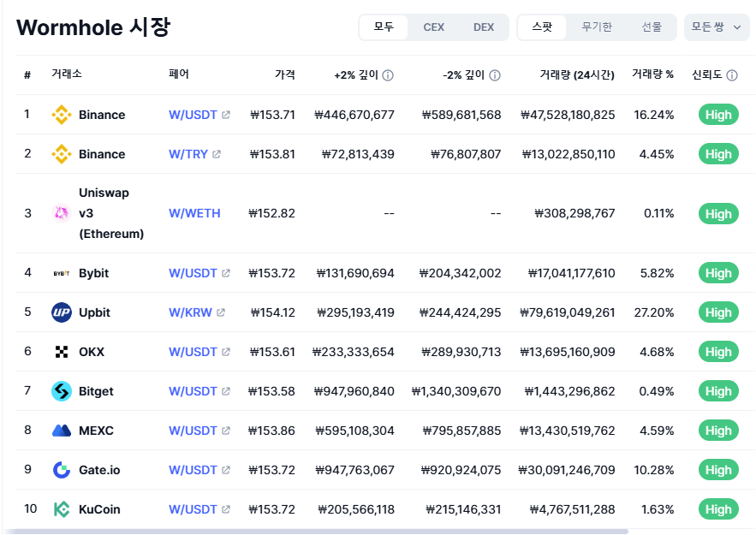
Task: Open Uniswap v3 (Ethereum) exchange link
Action: [x=111, y=213]
